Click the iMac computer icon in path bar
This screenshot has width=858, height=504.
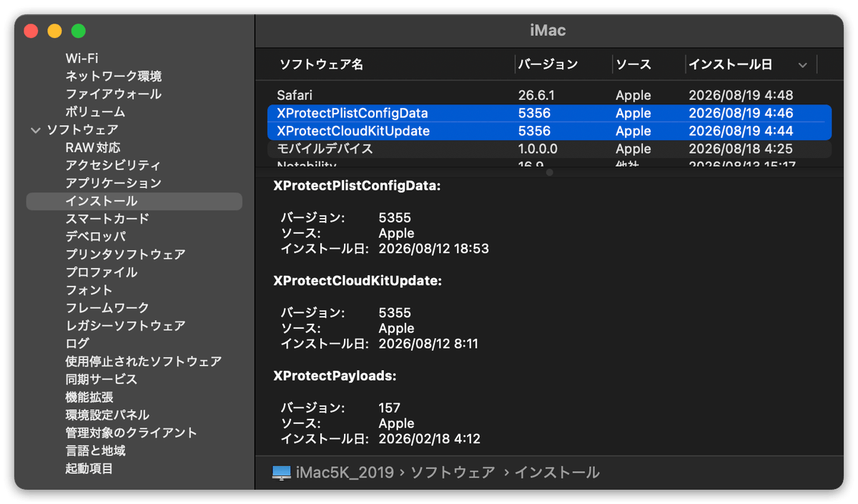pos(282,473)
